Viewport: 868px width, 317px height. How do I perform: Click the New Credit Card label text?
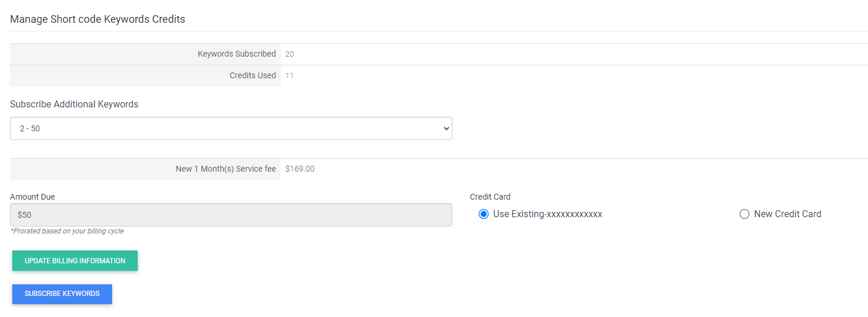(787, 214)
